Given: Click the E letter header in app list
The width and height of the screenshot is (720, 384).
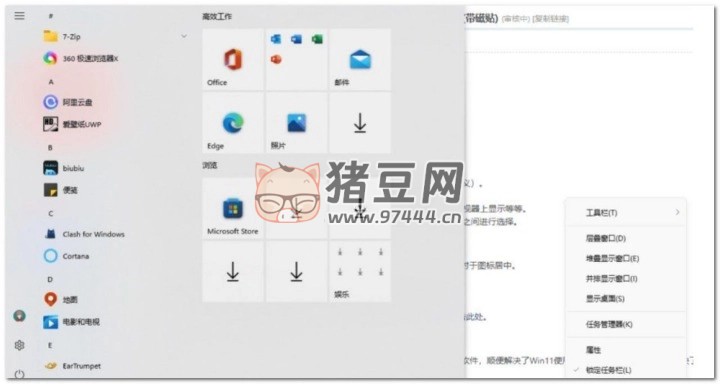Looking at the screenshot, I should [51, 345].
